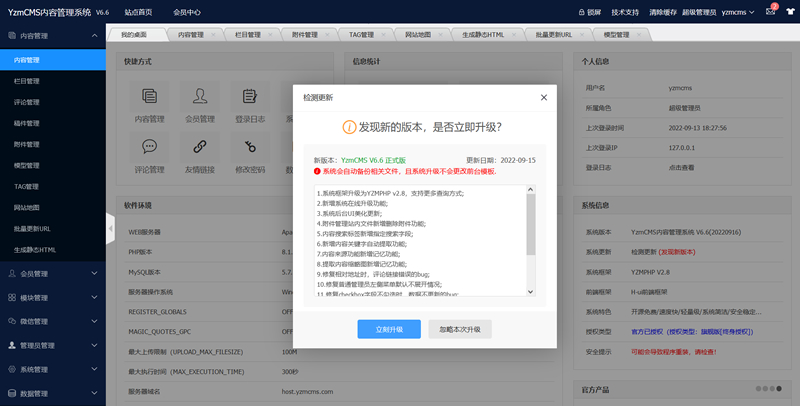Open the 友情链接 link icon
This screenshot has height=406, width=800.
[x=200, y=147]
